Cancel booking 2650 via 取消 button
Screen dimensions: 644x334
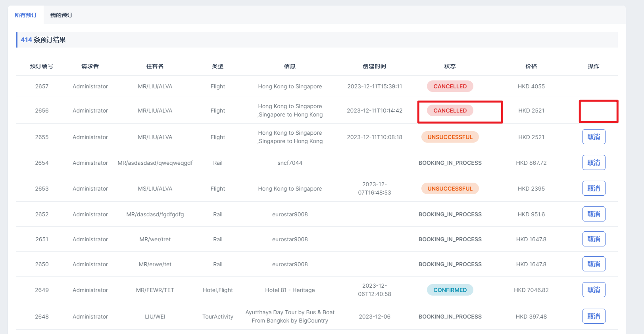click(594, 264)
